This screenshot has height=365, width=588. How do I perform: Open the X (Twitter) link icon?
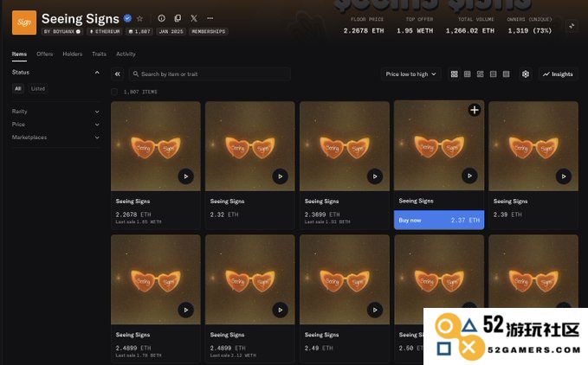pyautogui.click(x=194, y=18)
